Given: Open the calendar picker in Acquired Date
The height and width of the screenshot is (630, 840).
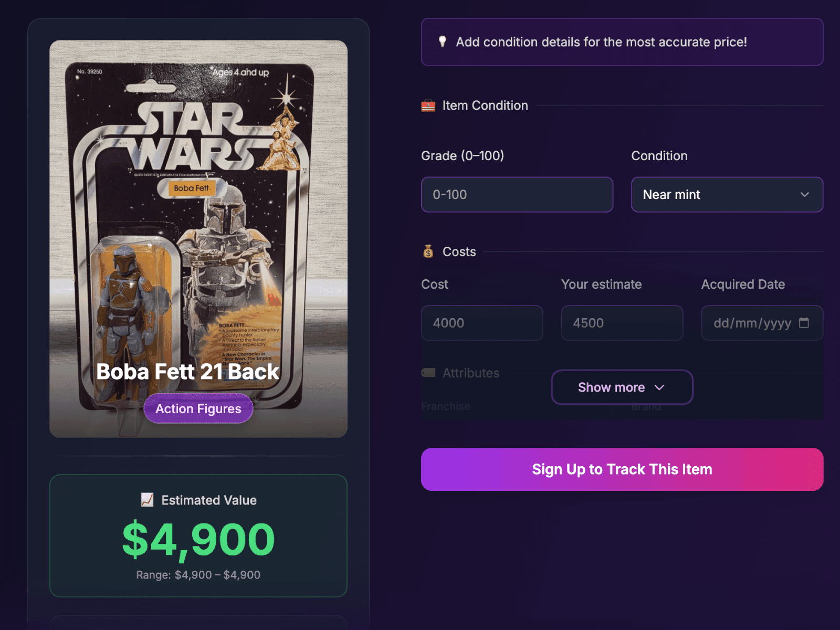Looking at the screenshot, I should click(x=804, y=323).
